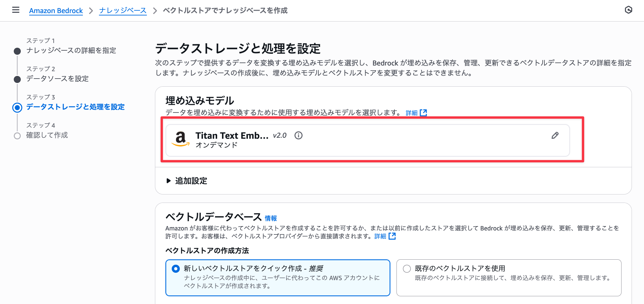Viewport: 644px width, 304px height.
Task: Open the hamburger navigation menu
Action: pos(16,10)
